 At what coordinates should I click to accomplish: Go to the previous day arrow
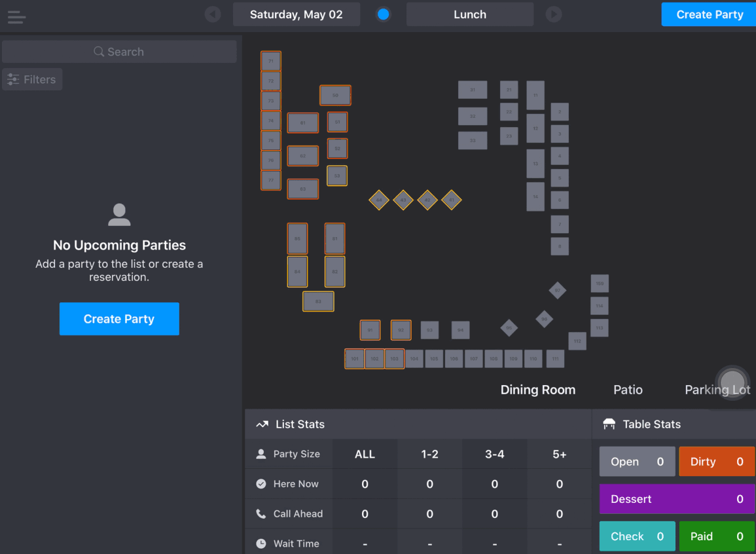click(213, 14)
